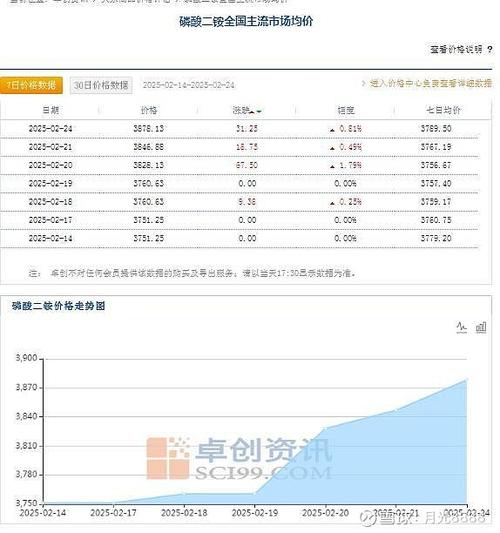Sort 涨跌 column ascending with black up arrow
The height and width of the screenshot is (533, 500).
point(252,111)
